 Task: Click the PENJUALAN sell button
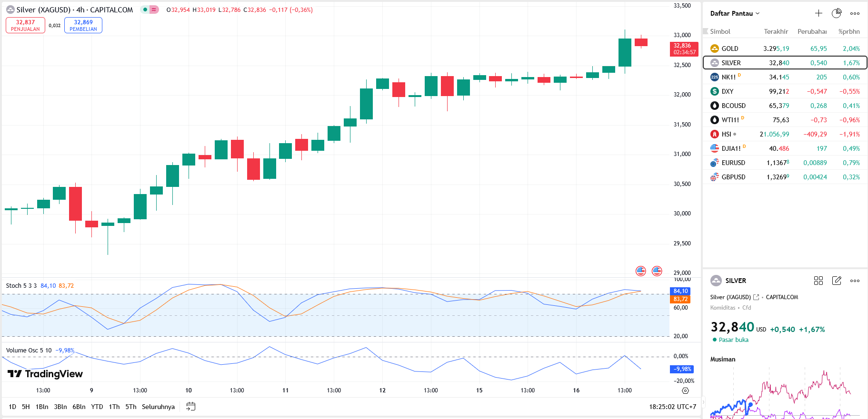click(x=25, y=25)
